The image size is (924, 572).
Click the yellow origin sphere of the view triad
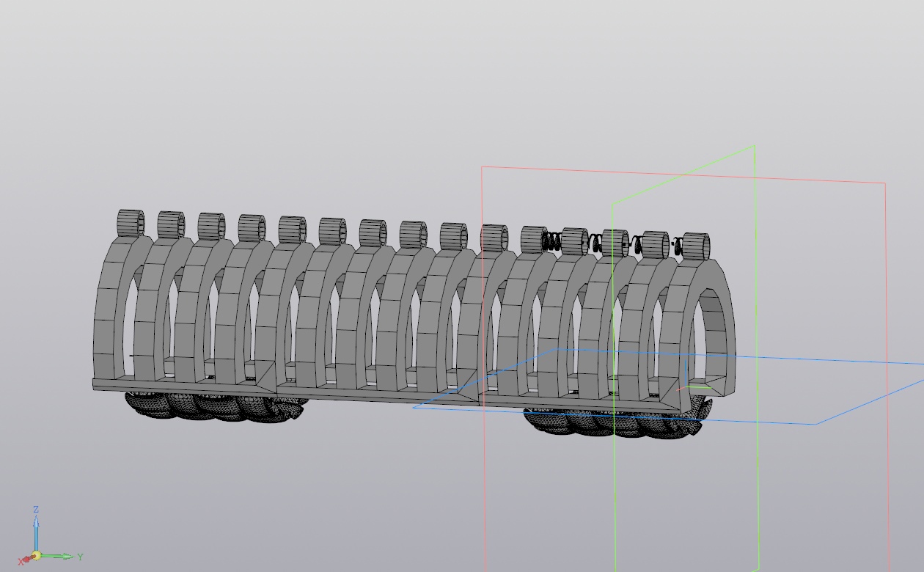click(x=35, y=556)
